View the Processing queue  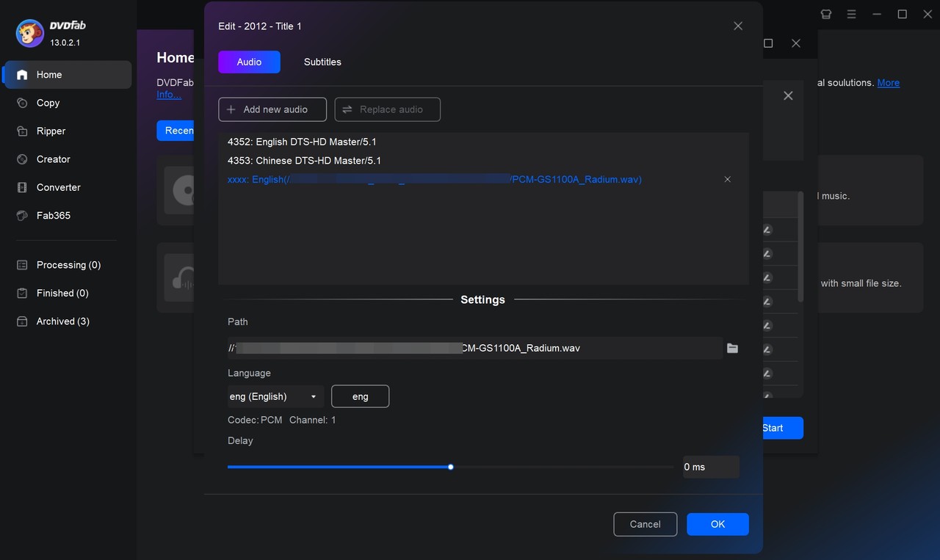coord(68,264)
